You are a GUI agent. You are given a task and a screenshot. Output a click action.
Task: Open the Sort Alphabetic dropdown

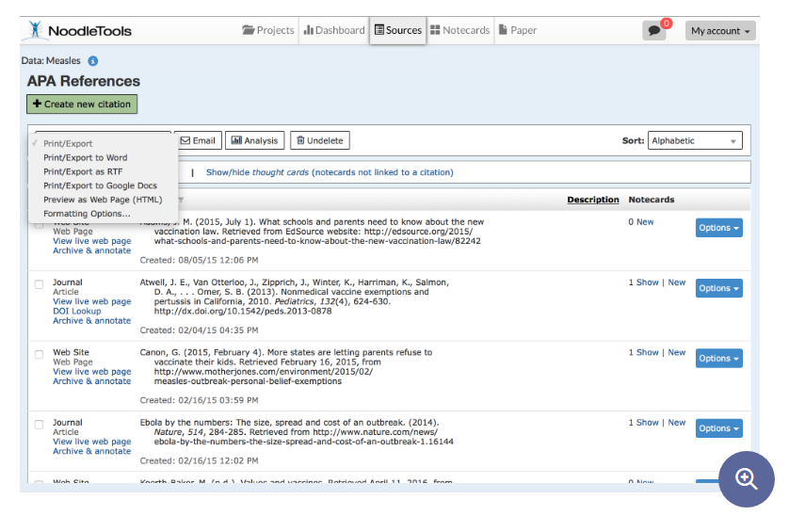(x=695, y=140)
